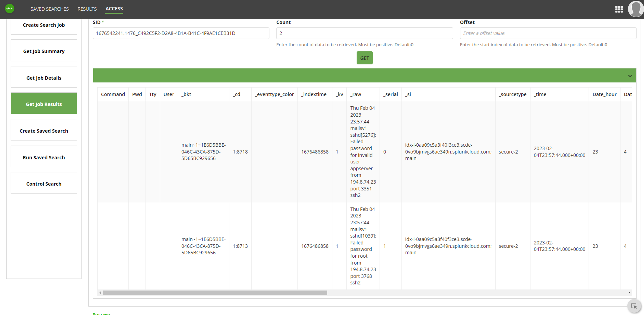Open the Results tab
Viewport: 644px width, 315px height.
(87, 9)
